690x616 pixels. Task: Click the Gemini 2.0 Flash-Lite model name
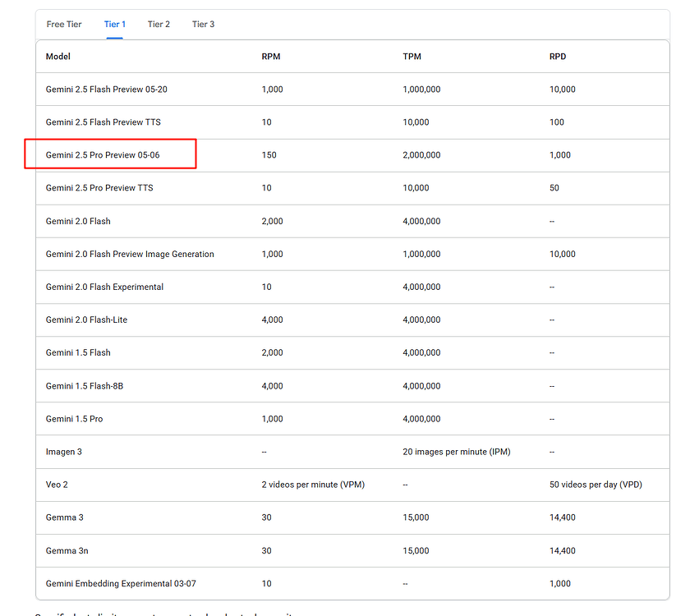[x=87, y=319]
